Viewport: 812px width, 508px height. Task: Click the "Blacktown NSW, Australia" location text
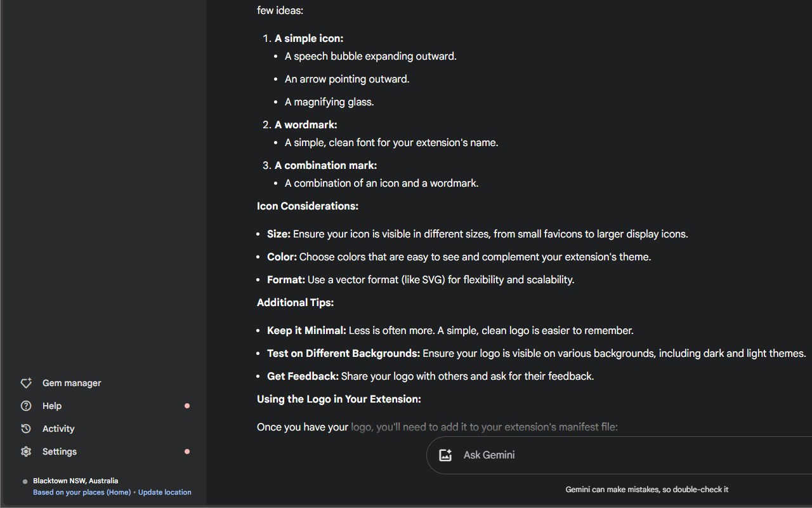point(75,481)
